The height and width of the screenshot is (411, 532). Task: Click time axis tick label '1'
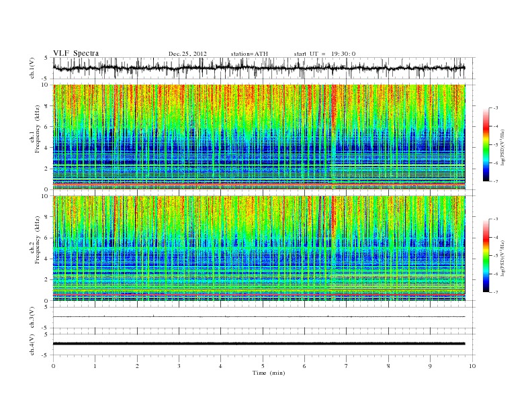point(95,366)
